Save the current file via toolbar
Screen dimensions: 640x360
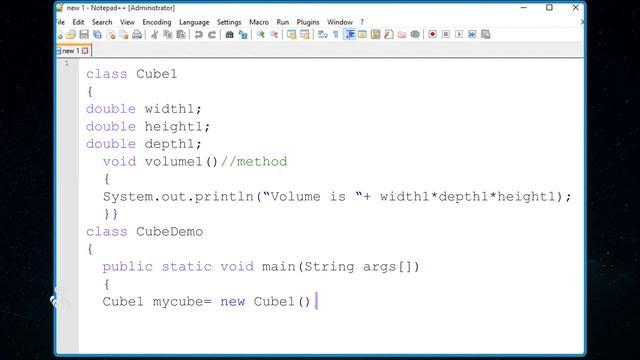84,35
